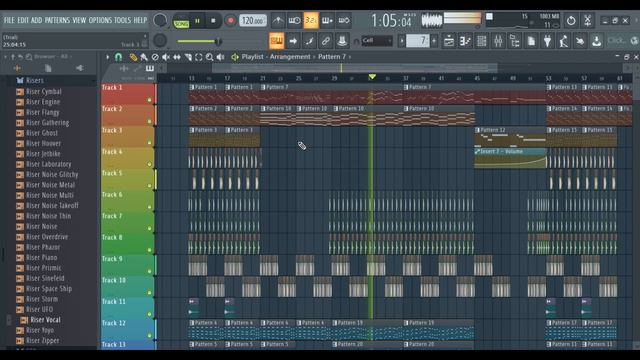This screenshot has height=360, width=640.
Task: Open the Channel rack window
Action: click(x=482, y=41)
